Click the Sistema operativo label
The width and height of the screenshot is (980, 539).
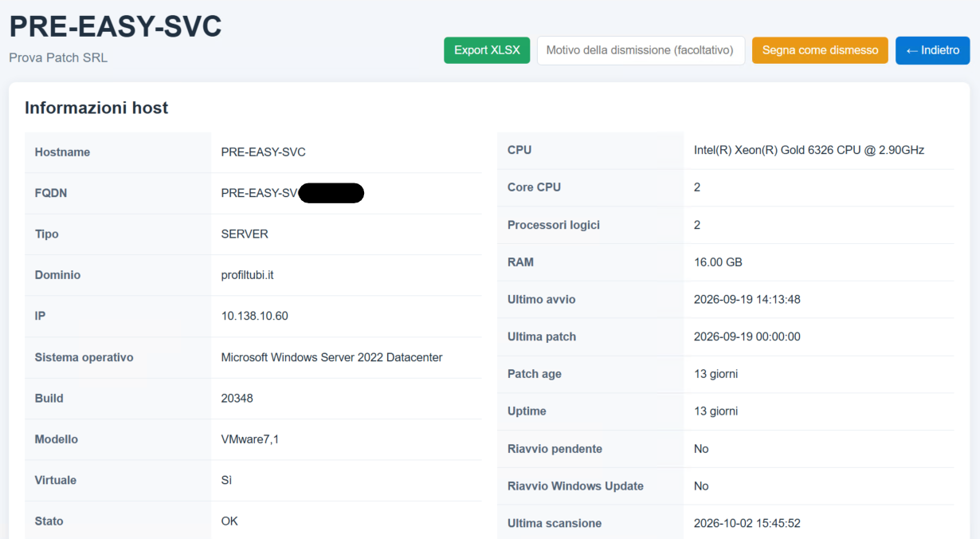(84, 357)
